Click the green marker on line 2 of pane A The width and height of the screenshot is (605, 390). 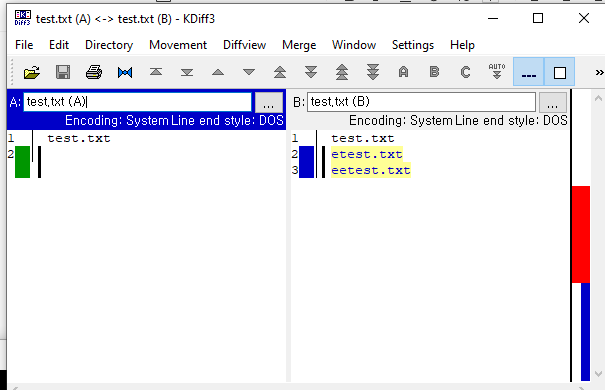22,162
